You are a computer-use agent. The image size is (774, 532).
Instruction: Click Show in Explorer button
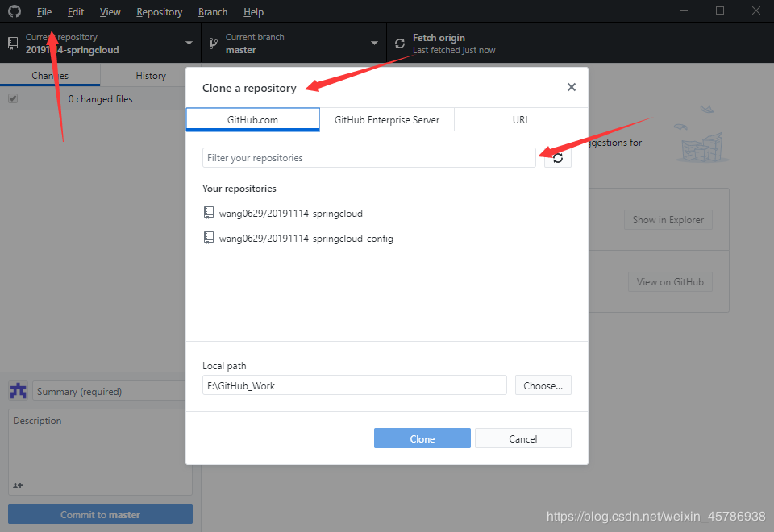(668, 220)
